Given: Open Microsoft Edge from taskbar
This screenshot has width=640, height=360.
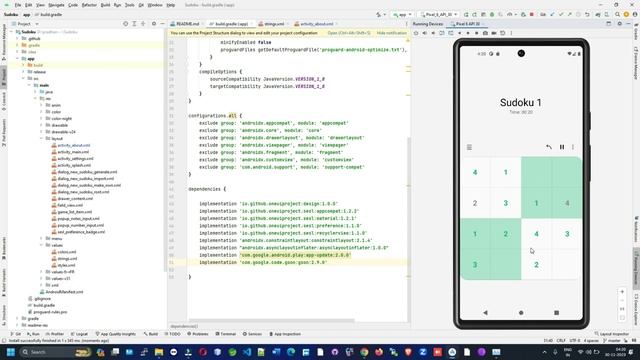Looking at the screenshot, I should click(x=291, y=352).
